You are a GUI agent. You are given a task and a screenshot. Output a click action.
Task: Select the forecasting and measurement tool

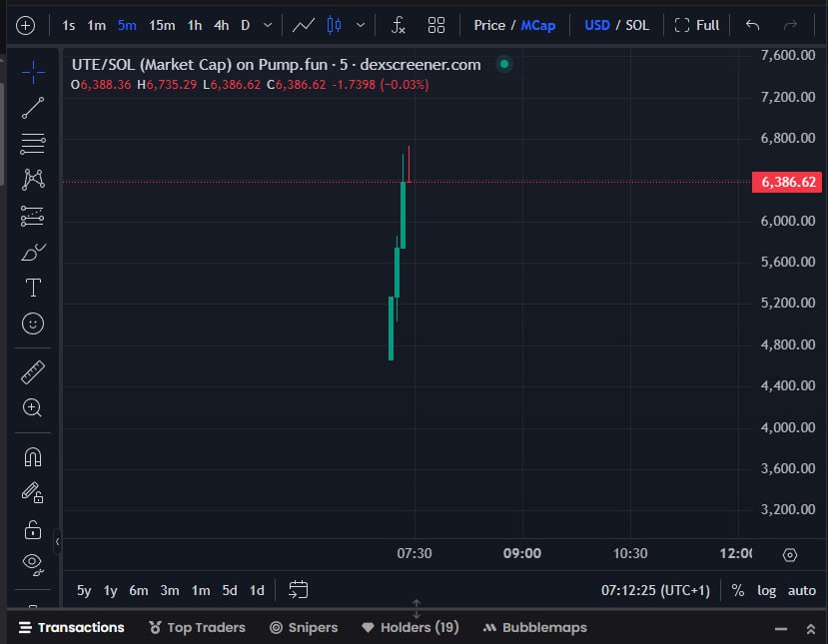pyautogui.click(x=33, y=216)
